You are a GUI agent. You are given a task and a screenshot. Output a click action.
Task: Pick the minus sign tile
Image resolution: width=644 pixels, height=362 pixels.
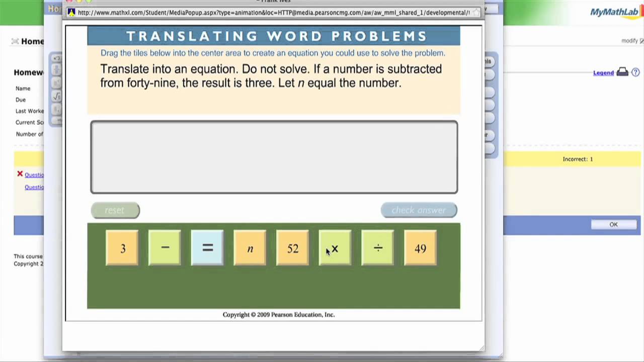(x=165, y=248)
